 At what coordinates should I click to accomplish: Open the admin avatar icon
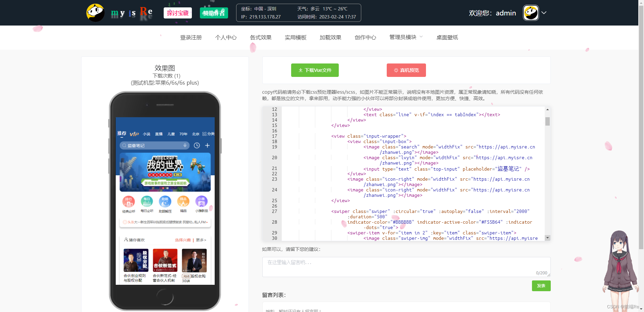pyautogui.click(x=531, y=13)
